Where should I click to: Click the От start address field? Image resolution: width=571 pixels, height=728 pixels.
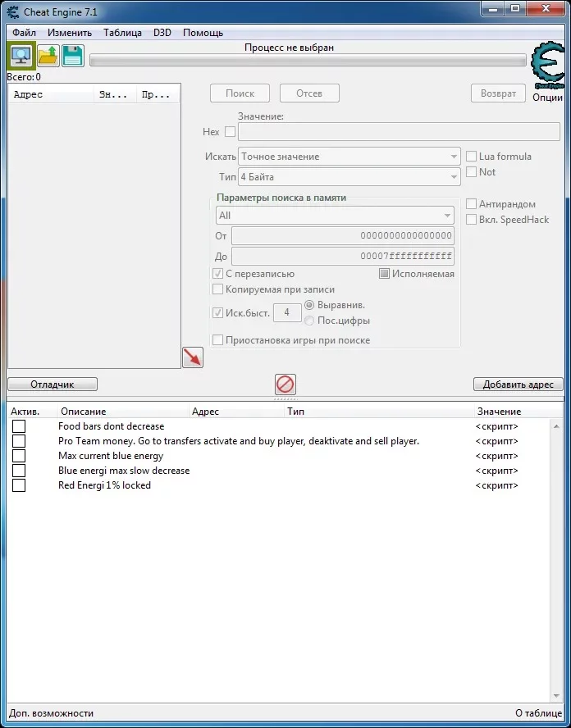tap(343, 235)
